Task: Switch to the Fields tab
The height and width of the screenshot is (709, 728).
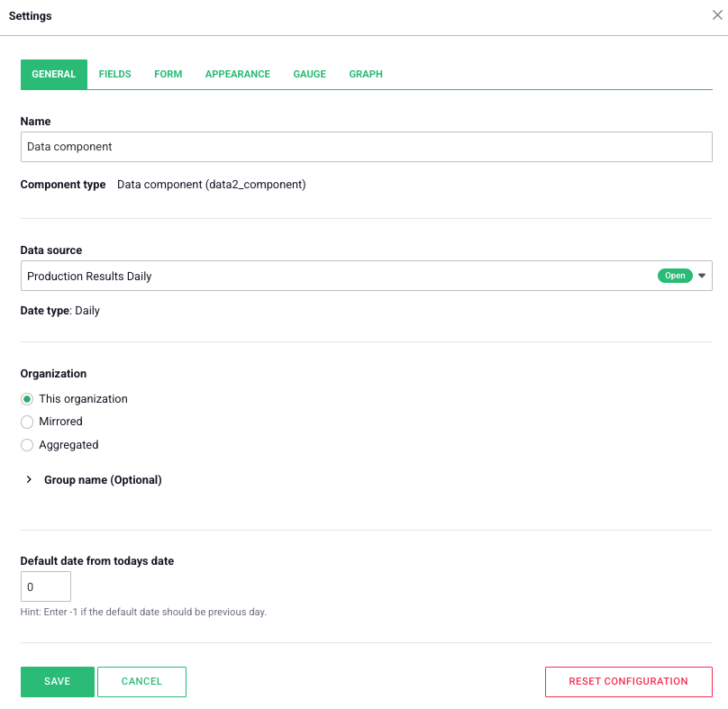Action: pyautogui.click(x=115, y=74)
